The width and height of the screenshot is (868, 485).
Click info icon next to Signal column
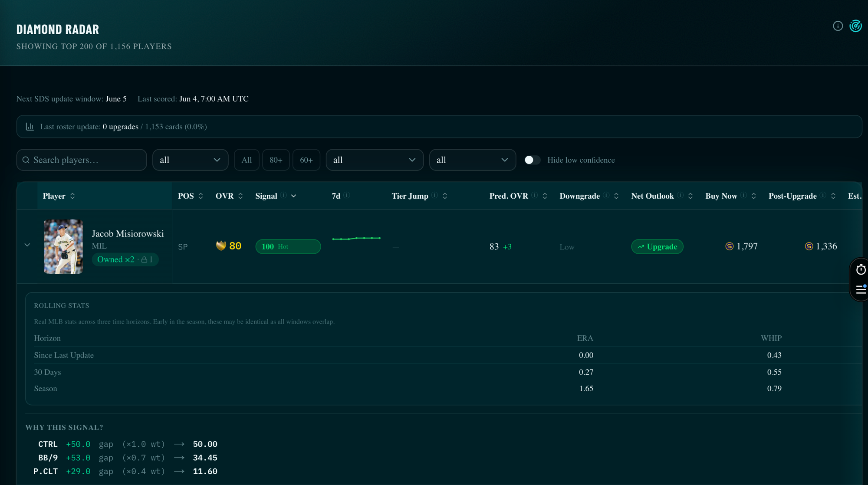coord(283,195)
